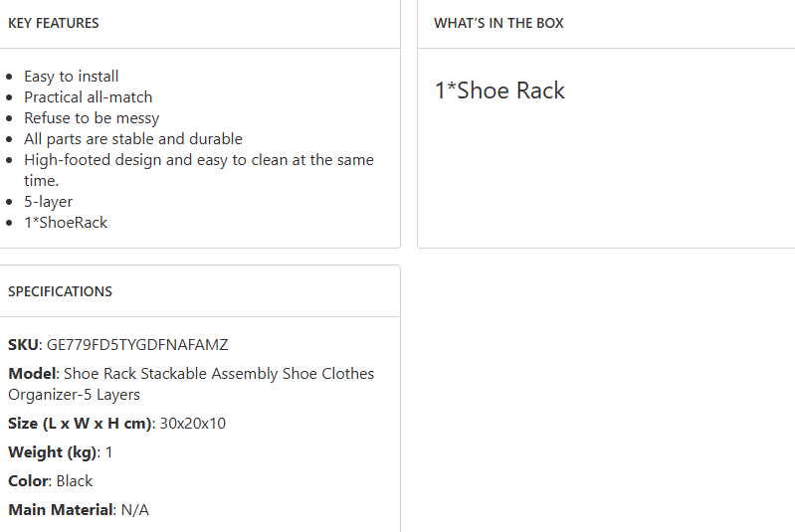Viewport: 795px width, 532px height.
Task: Click the size value 30x20x10
Action: click(x=193, y=424)
